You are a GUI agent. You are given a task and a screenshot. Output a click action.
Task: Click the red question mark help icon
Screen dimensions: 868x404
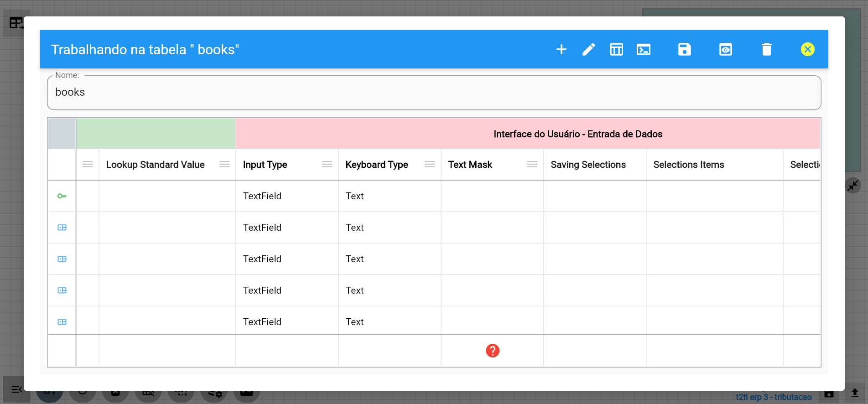(x=493, y=351)
